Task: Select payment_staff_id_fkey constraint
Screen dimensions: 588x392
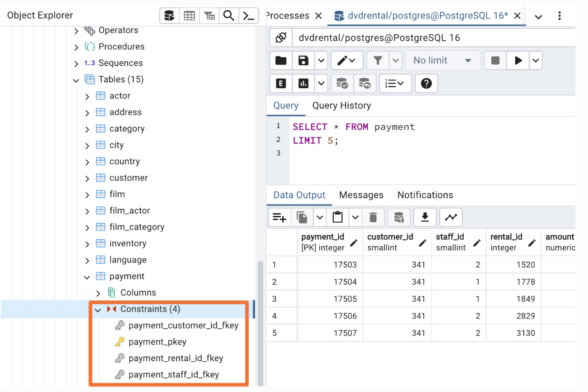Action: 174,374
